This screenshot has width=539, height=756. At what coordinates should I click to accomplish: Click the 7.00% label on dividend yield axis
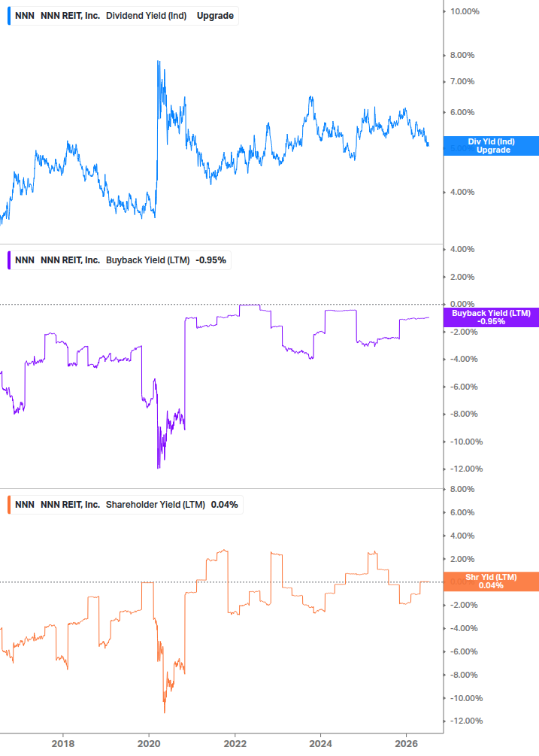pyautogui.click(x=462, y=81)
